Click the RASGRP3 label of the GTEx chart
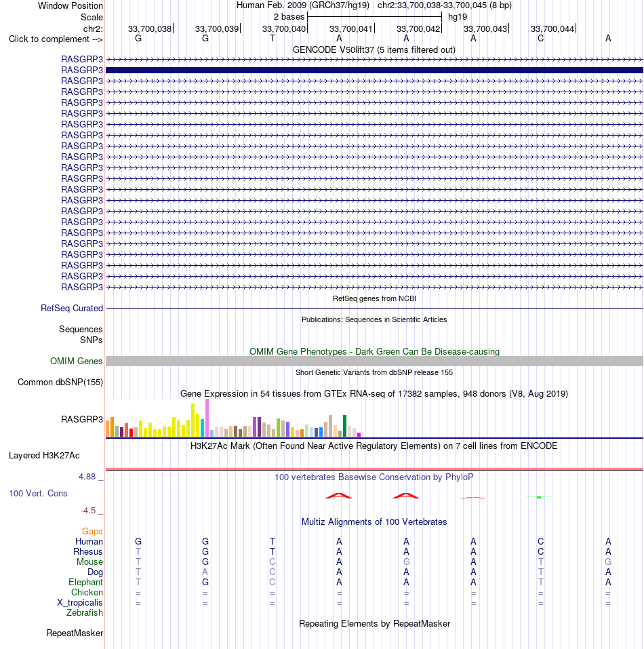Screen dimensions: 644x649 click(82, 419)
